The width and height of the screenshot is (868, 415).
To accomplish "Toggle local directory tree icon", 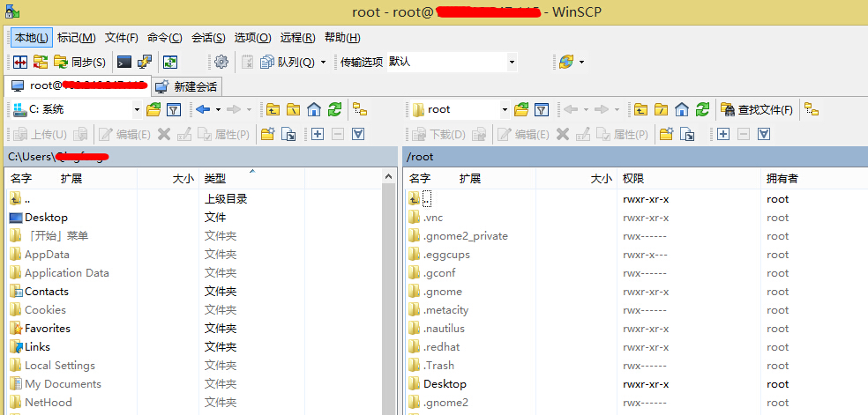I will tap(361, 109).
